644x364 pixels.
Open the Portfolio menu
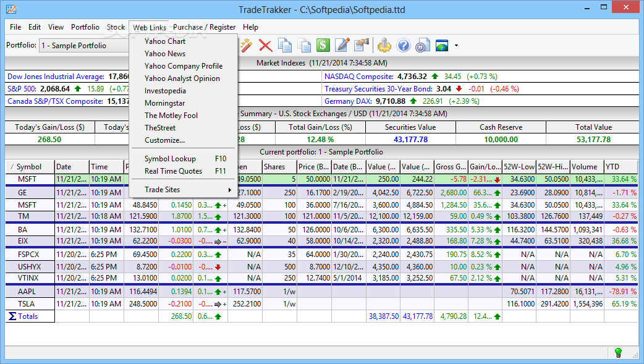coord(85,27)
